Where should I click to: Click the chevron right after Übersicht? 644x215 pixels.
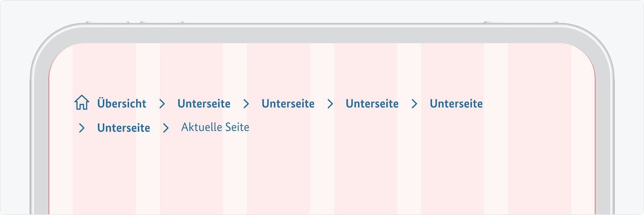(x=162, y=104)
